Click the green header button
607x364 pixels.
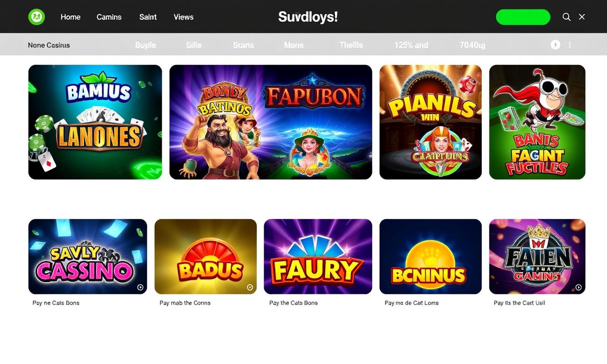523,17
